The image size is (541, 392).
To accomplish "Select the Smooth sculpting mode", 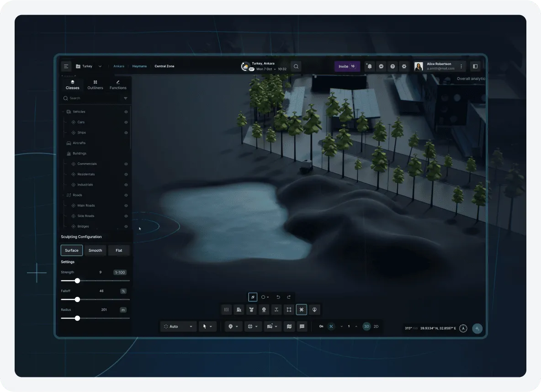I will [x=95, y=250].
